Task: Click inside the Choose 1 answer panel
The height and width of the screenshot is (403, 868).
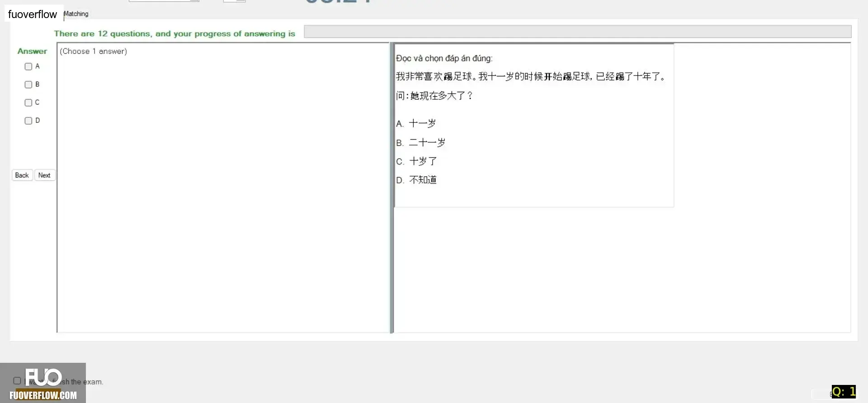Action: 223,187
